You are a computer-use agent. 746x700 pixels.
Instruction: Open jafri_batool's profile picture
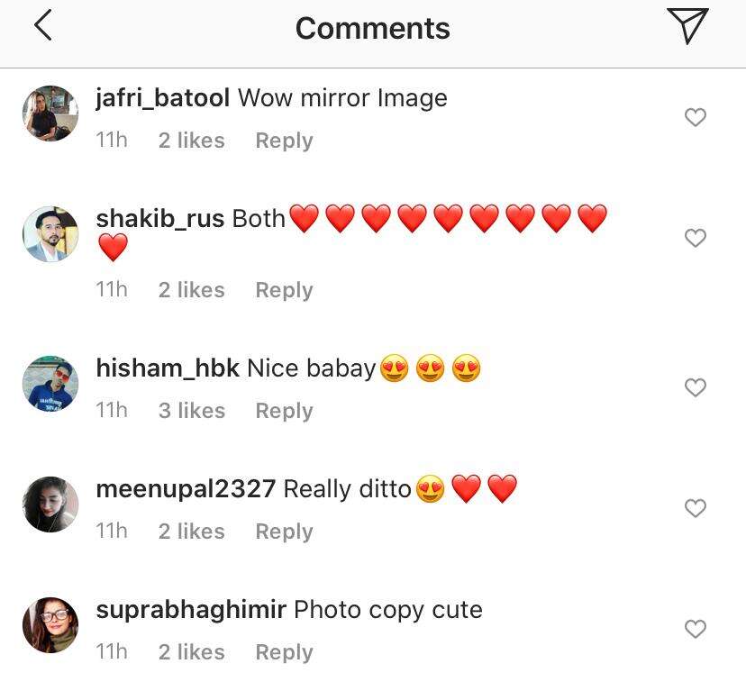[50, 114]
